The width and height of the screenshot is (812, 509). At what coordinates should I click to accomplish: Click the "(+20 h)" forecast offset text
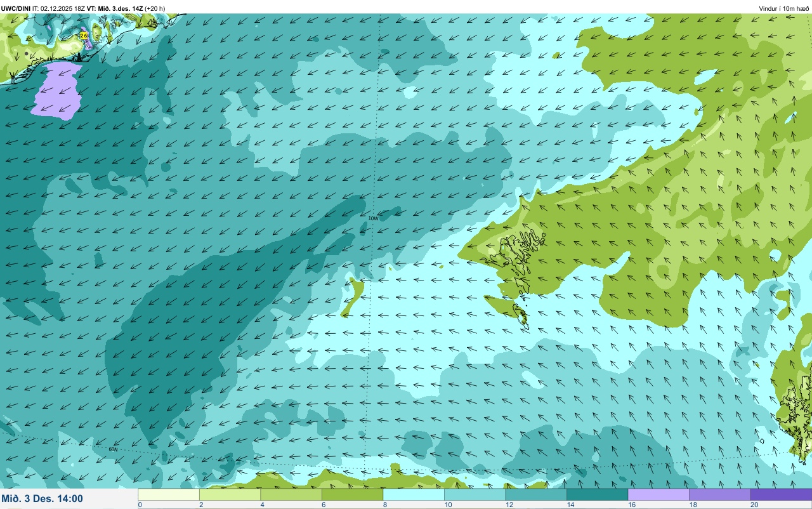pos(155,8)
